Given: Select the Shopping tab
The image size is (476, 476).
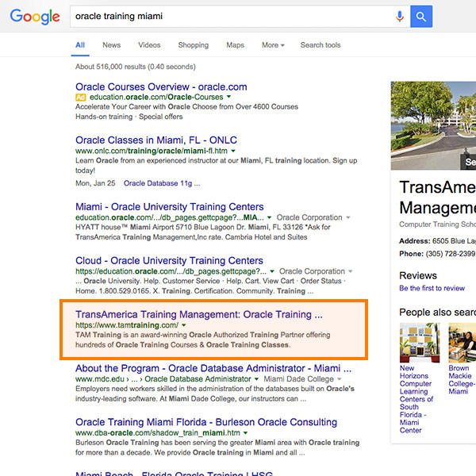Looking at the screenshot, I should 193,45.
